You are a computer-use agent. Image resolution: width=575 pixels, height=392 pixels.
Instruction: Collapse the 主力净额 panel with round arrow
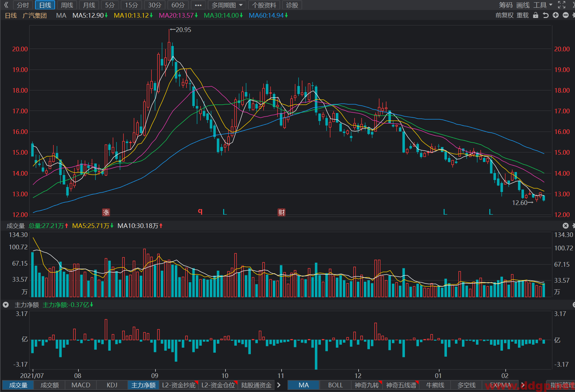click(6, 305)
